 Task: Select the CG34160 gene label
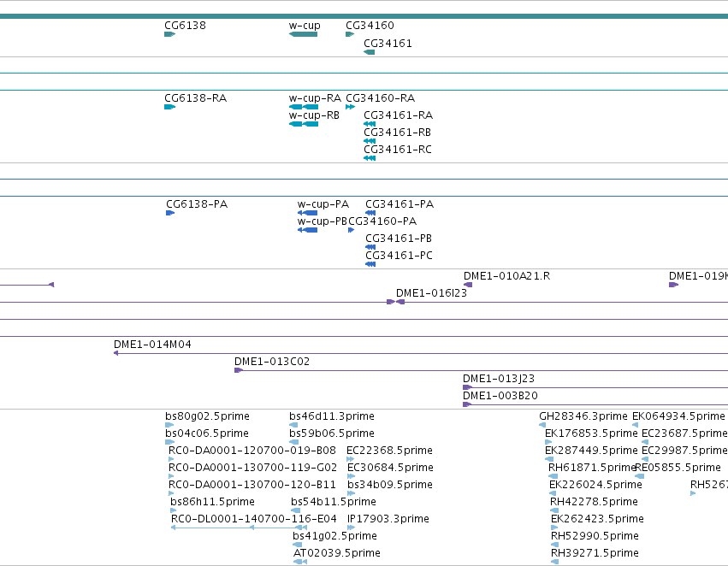[x=370, y=25]
